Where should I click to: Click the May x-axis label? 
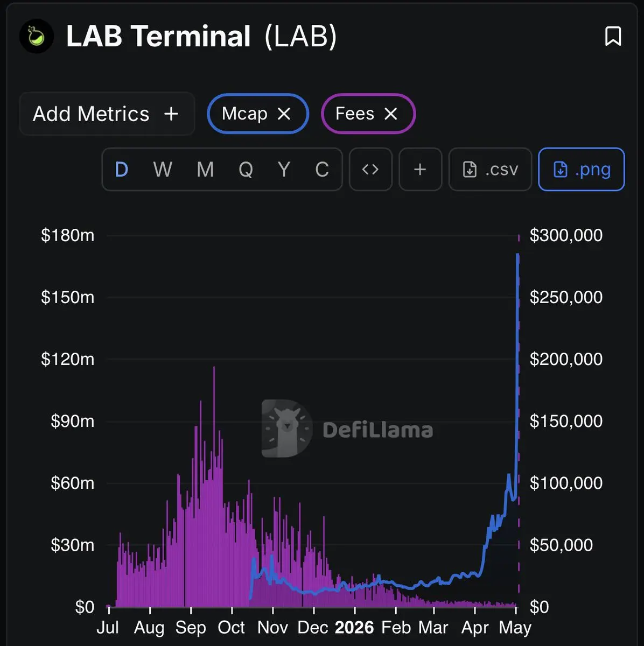[515, 628]
